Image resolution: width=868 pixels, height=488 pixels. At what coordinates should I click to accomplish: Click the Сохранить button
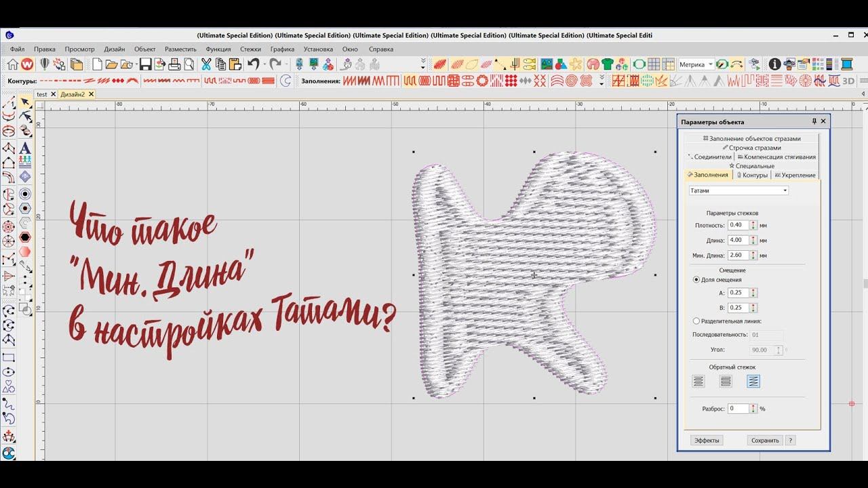coord(765,440)
